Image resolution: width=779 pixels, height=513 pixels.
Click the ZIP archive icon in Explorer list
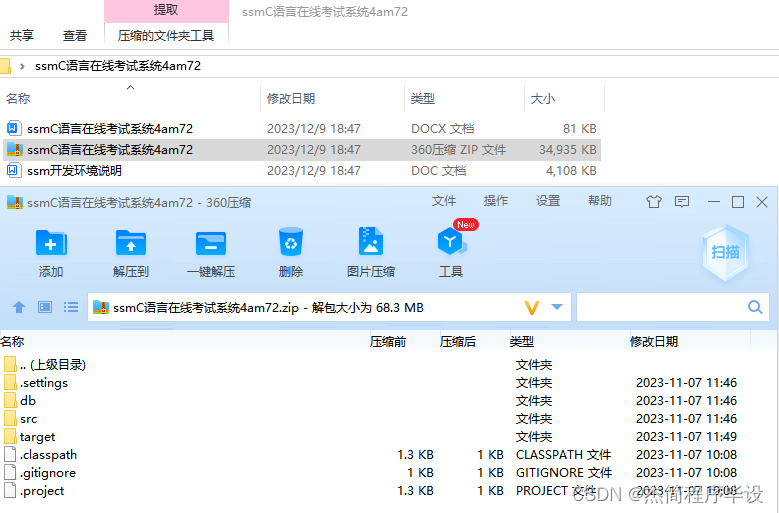pyautogui.click(x=14, y=149)
